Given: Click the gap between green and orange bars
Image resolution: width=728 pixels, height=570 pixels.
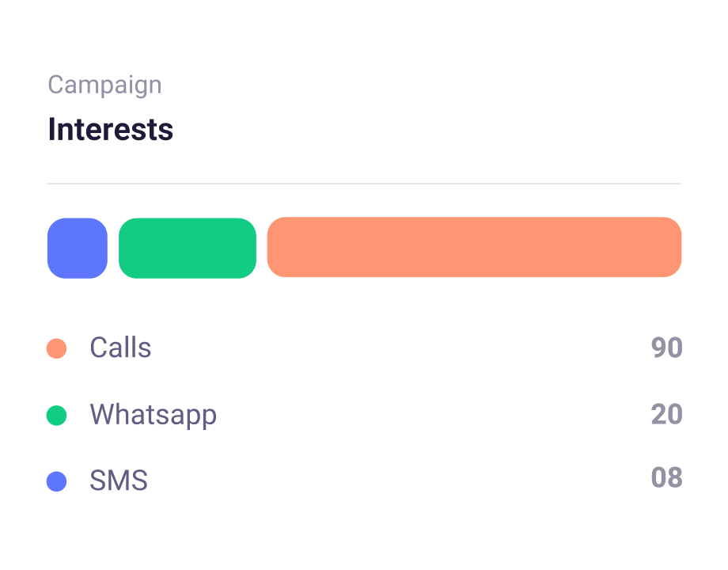Looking at the screenshot, I should (x=262, y=248).
